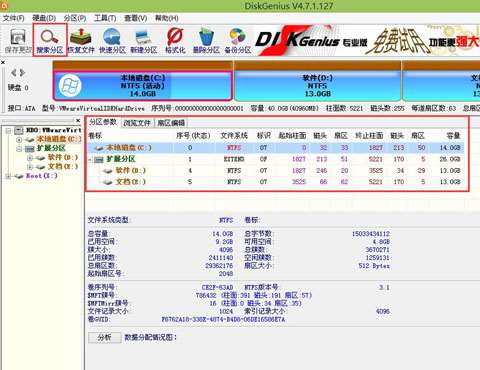Click the total sectors value 29362176
The height and width of the screenshot is (370, 480).
219,266
